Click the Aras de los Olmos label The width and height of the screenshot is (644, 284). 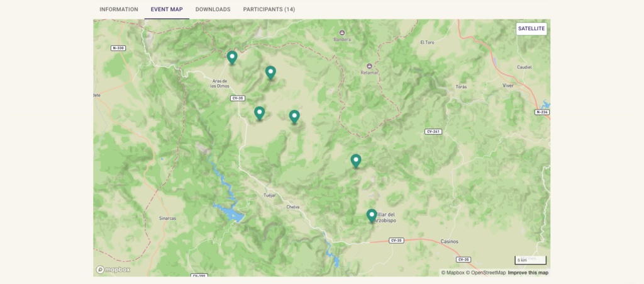click(219, 83)
